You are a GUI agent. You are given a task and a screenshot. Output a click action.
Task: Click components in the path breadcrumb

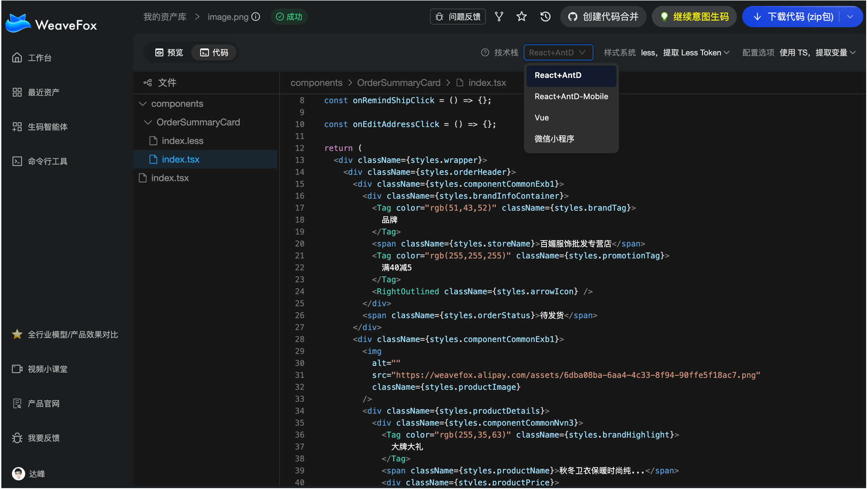coord(316,83)
